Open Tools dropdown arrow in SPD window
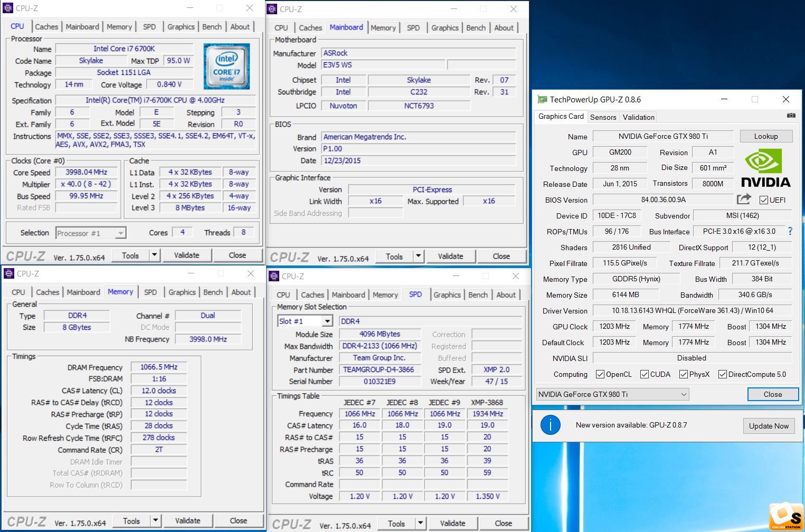This screenshot has width=805, height=532. 421,523
